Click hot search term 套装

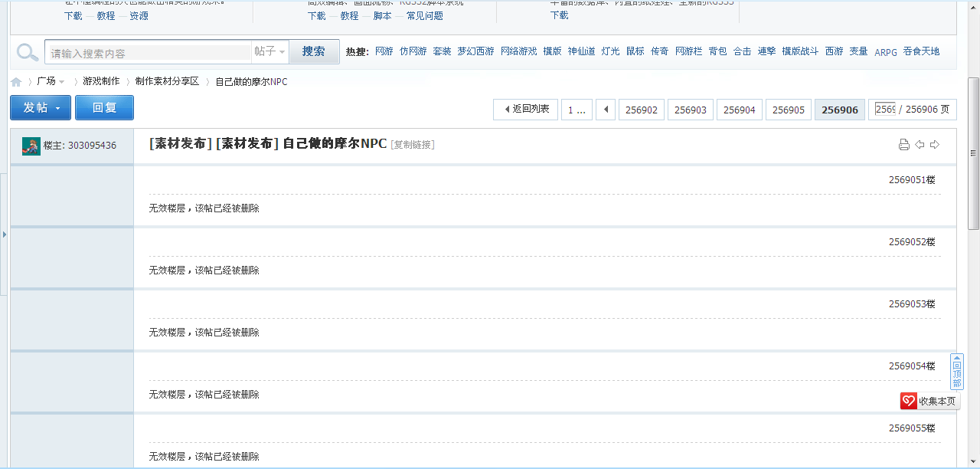point(442,51)
